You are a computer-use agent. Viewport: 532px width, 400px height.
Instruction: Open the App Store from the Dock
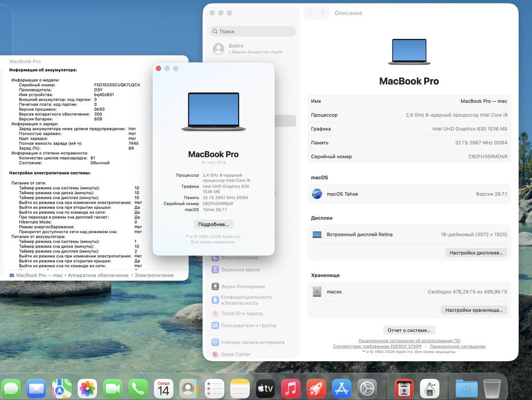point(342,389)
